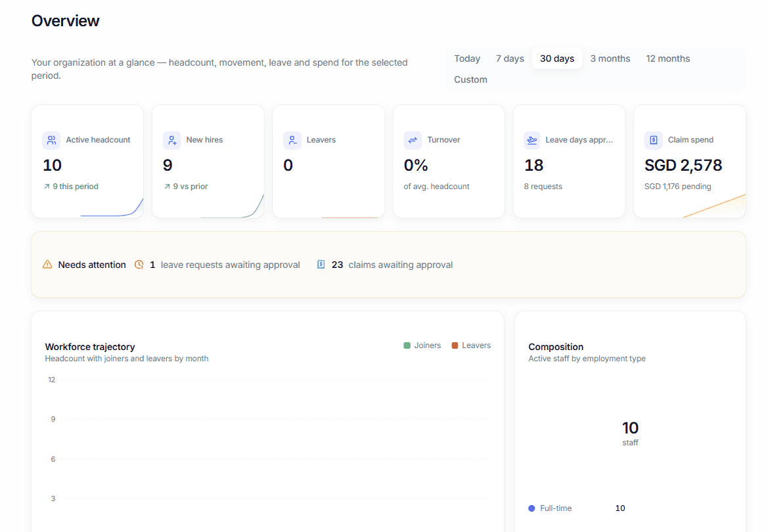Click the 'Leave days appr...' card title
The height and width of the screenshot is (532, 768).
(579, 140)
